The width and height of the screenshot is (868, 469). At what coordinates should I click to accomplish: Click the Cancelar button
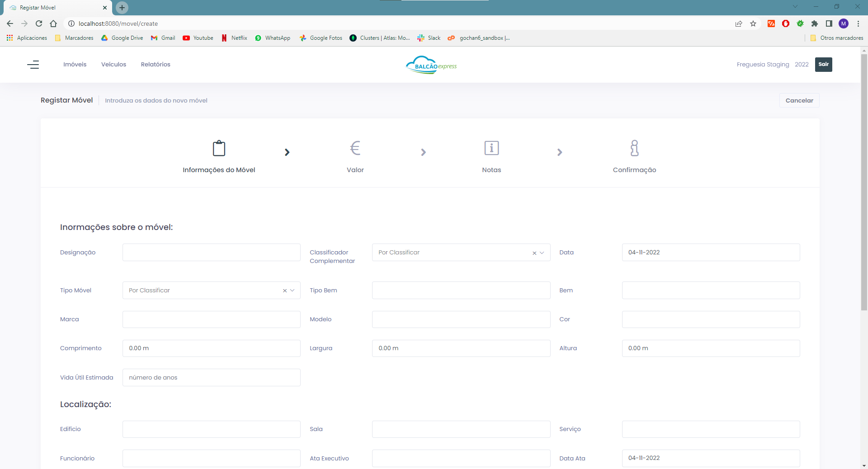point(799,100)
